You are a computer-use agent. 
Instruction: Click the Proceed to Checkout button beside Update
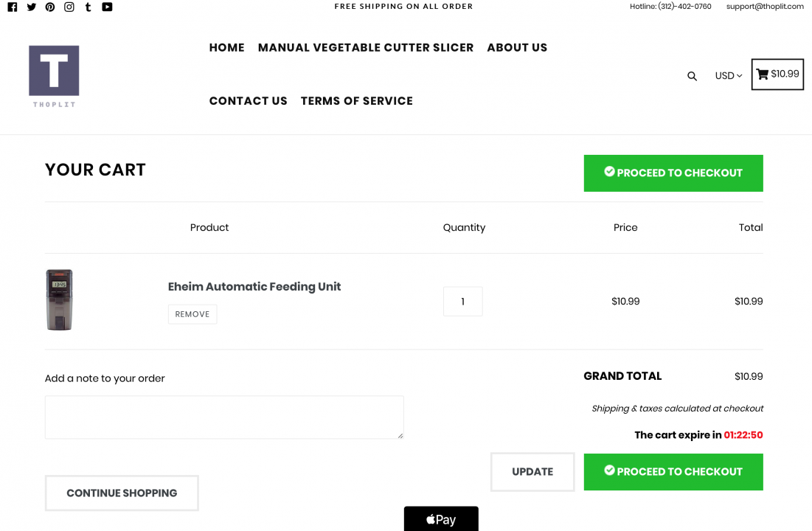coord(673,472)
